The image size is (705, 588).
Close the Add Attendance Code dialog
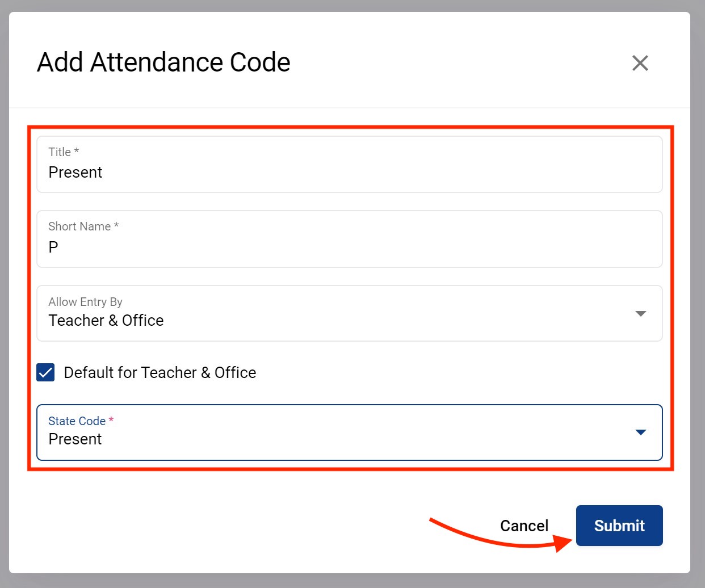[x=640, y=63]
